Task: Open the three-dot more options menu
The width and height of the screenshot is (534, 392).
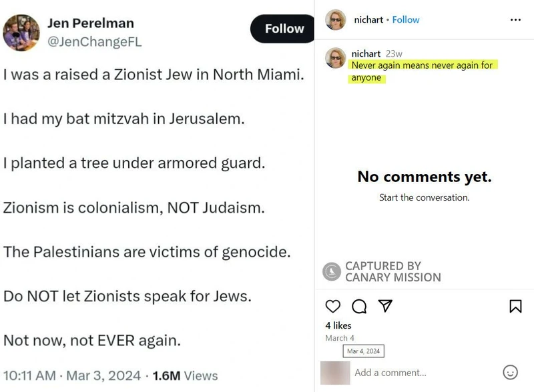Action: pyautogui.click(x=515, y=20)
